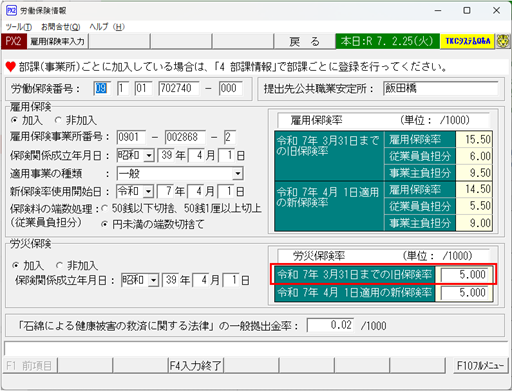The width and height of the screenshot is (512, 391).
Task: Choose 円未満の端数切捨て rounding option
Action: [104, 225]
